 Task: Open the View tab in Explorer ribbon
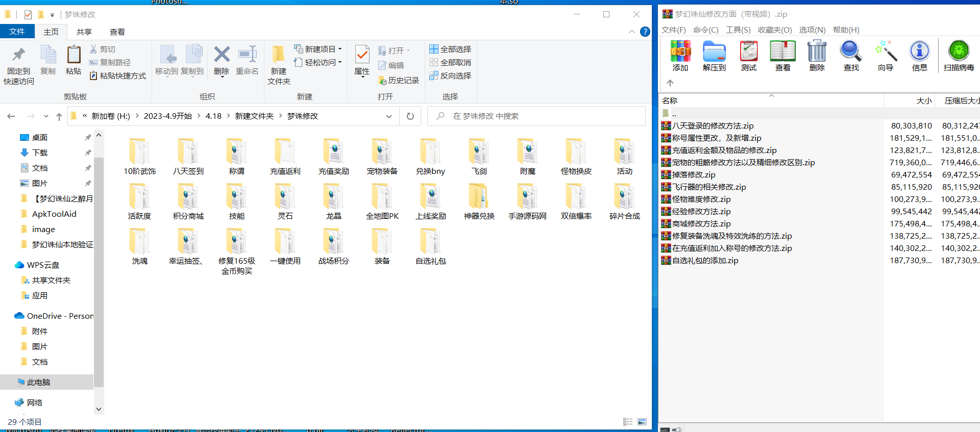pos(117,32)
